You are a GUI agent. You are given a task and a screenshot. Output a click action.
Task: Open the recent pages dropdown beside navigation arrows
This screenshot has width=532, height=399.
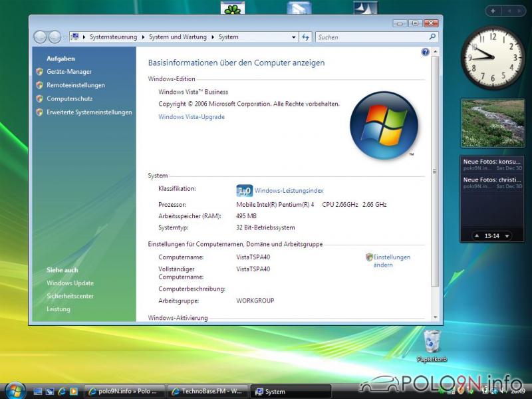[x=65, y=37]
